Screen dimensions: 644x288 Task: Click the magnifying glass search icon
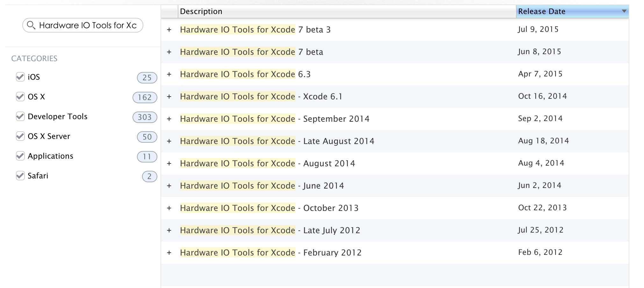click(x=31, y=25)
